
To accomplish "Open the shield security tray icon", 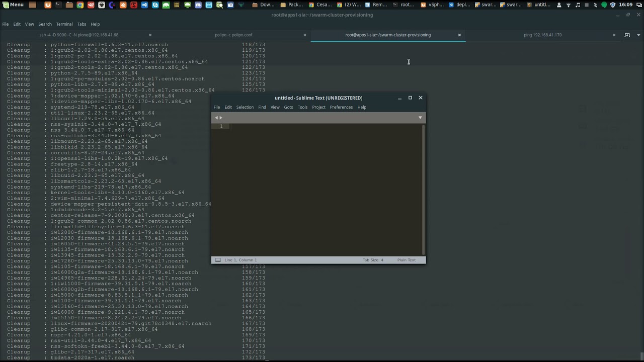I will [612, 5].
